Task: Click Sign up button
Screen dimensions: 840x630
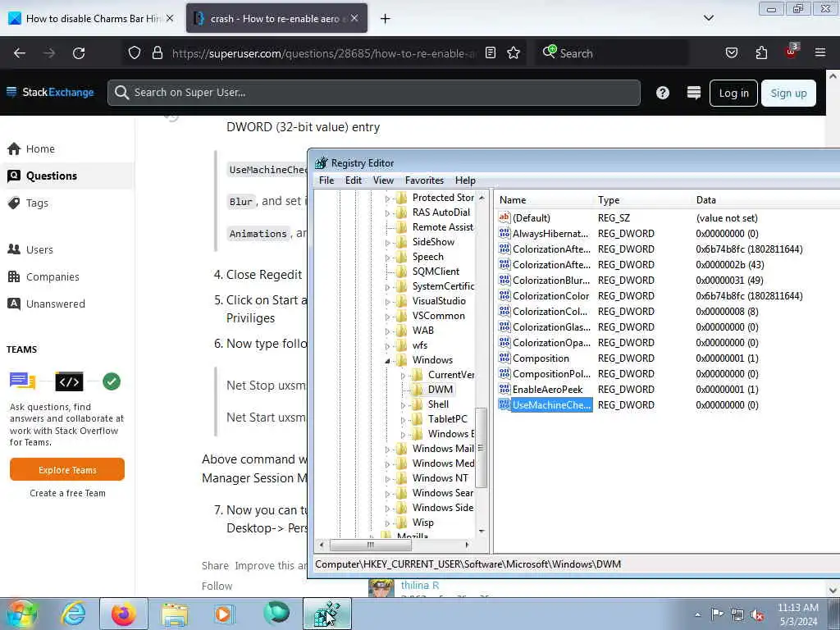Action: [x=788, y=94]
